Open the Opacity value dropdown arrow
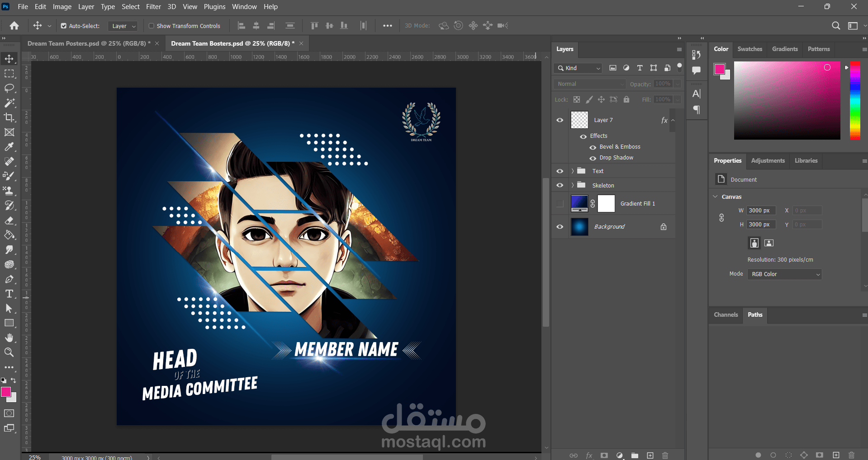 678,84
